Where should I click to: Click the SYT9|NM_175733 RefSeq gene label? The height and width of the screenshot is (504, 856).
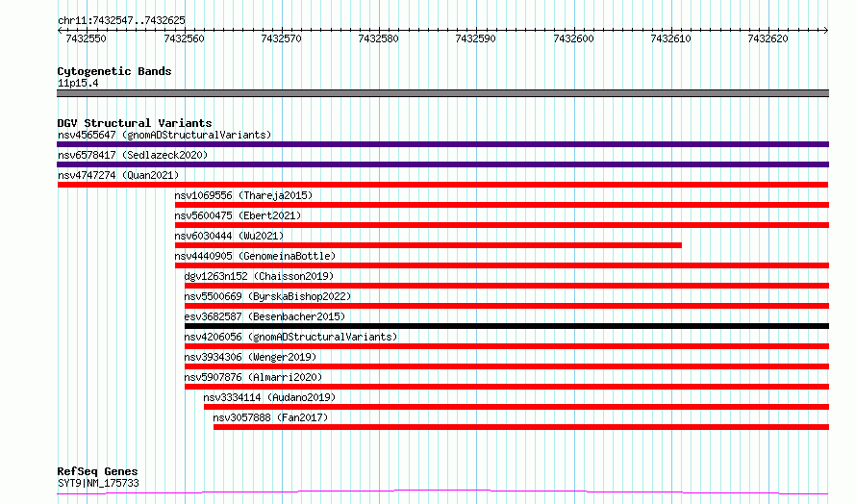pos(98,483)
